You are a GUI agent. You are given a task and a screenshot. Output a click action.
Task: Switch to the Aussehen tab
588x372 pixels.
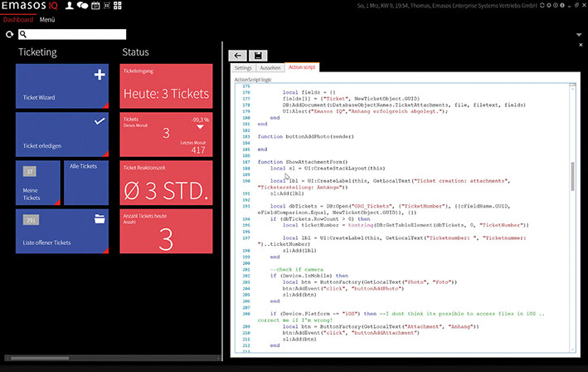pos(269,67)
